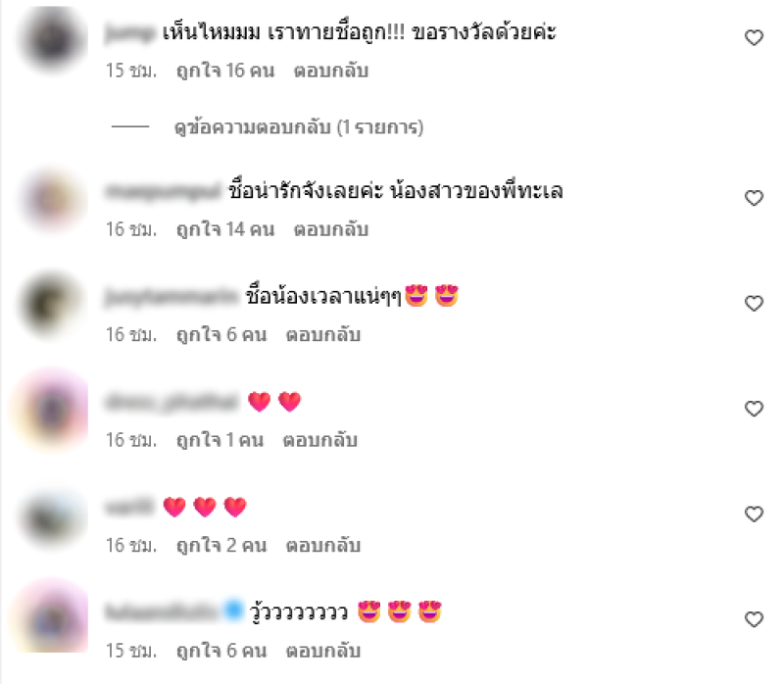View the 16 people who liked first comment
Viewport: 784px width, 684px height.
coord(225,71)
